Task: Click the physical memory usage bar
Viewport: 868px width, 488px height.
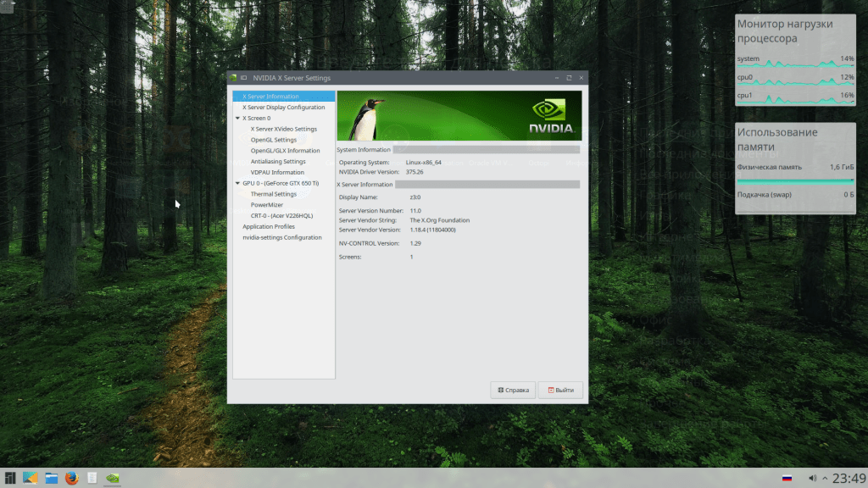Action: [794, 180]
